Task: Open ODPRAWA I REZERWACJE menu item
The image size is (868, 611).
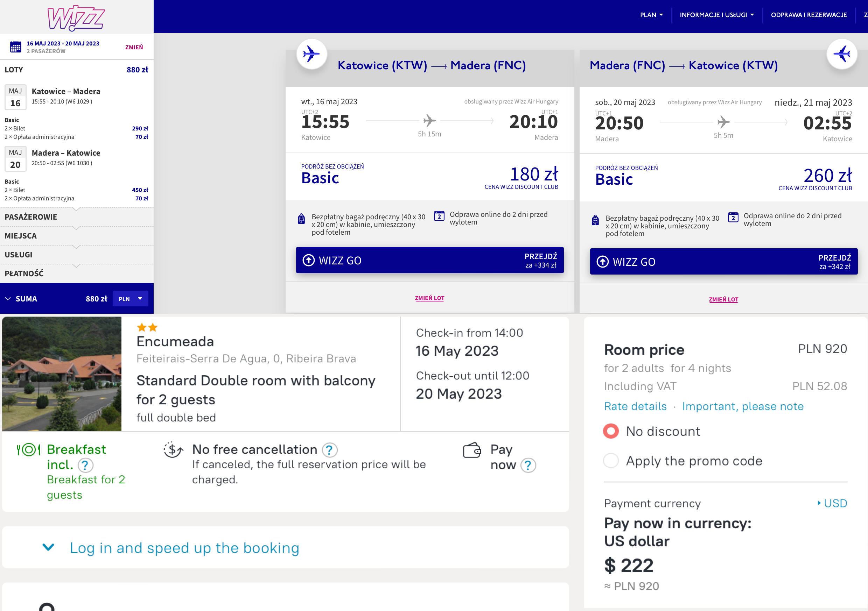Action: tap(808, 15)
